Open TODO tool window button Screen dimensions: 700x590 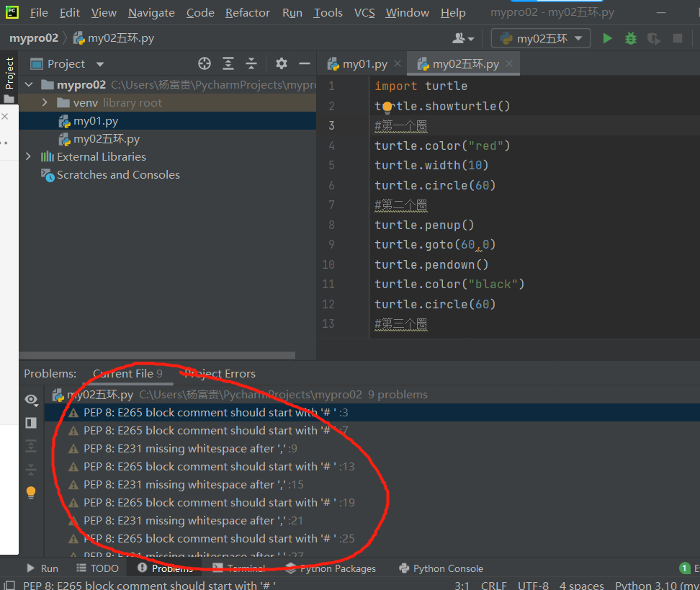(97, 568)
